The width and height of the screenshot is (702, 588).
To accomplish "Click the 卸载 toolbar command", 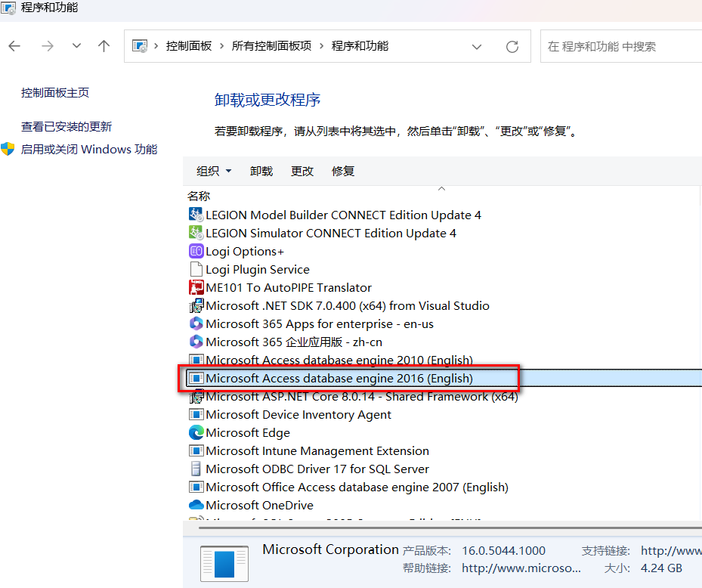I will tap(261, 171).
